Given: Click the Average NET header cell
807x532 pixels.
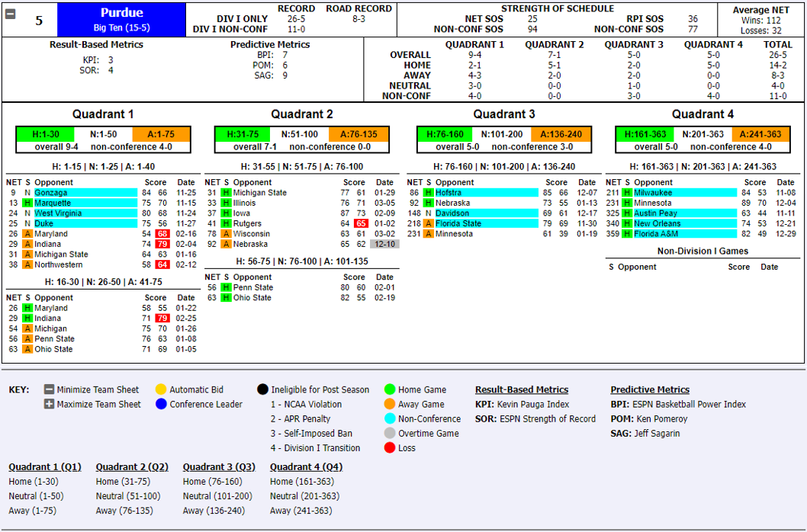Looking at the screenshot, I should pyautogui.click(x=760, y=10).
